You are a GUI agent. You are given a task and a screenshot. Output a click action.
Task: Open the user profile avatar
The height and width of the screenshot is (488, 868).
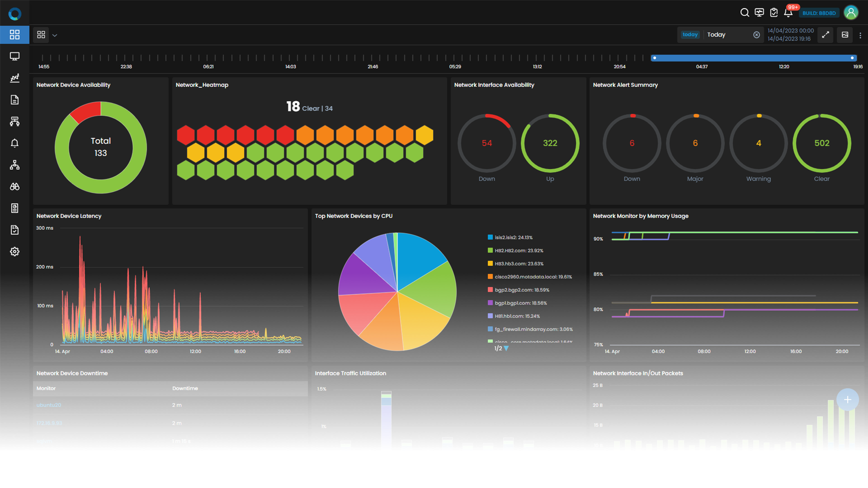pos(851,13)
